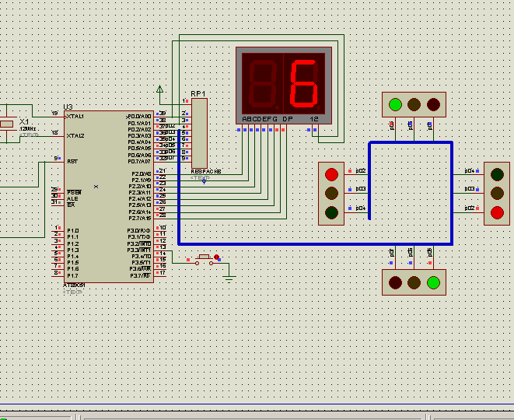
Task: Click the P1.0 pin label
Action: tap(73, 231)
